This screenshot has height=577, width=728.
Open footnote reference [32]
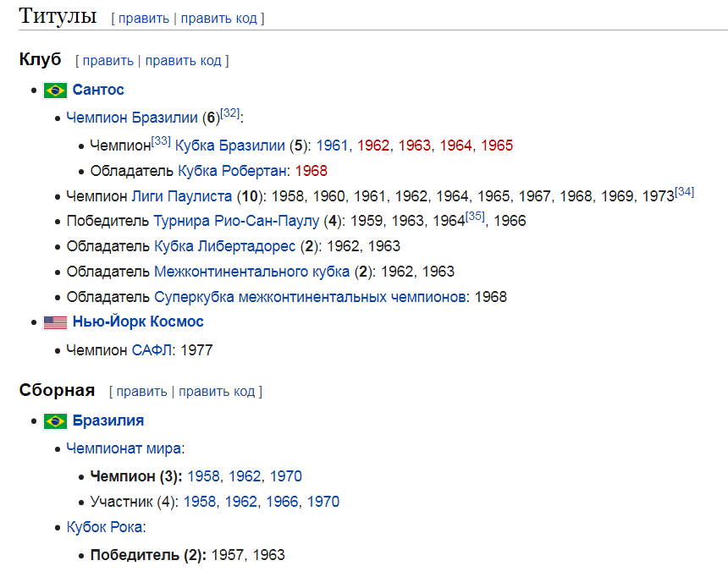229,113
